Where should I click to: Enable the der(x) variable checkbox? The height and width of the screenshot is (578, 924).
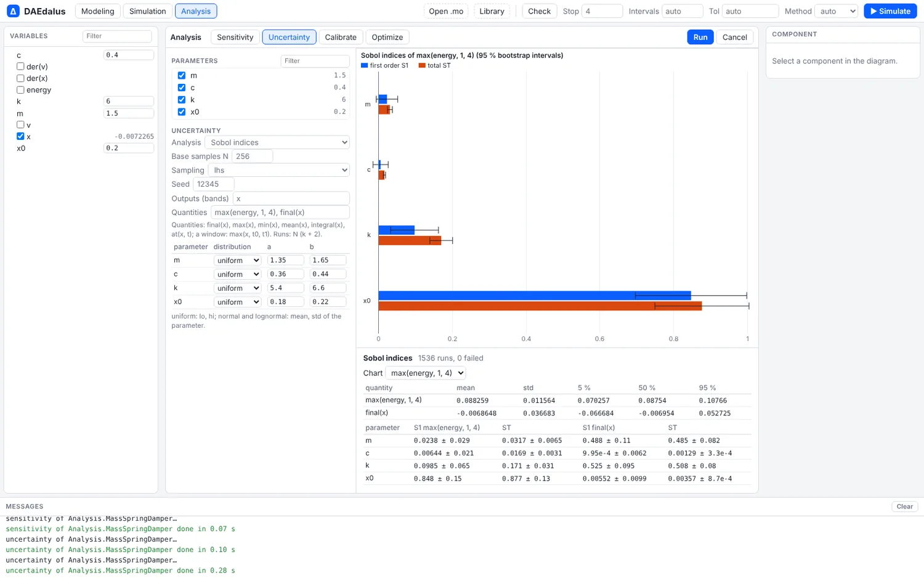[20, 78]
